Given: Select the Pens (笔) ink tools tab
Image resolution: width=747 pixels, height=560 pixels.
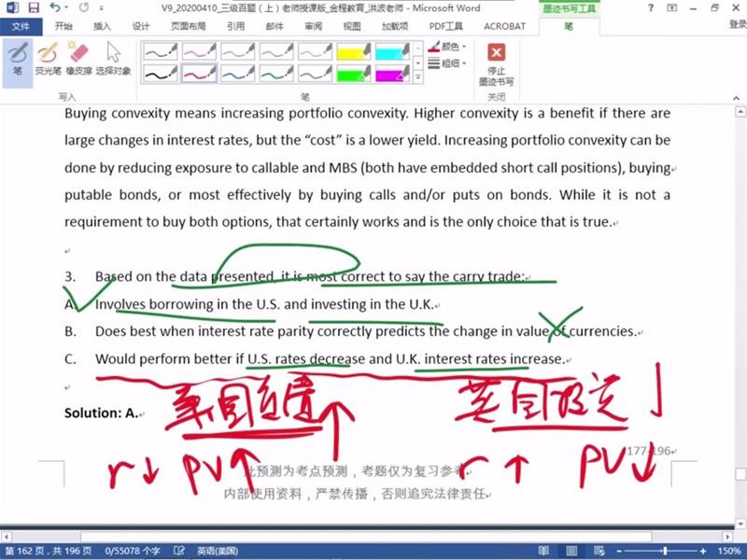Looking at the screenshot, I should pos(569,26).
